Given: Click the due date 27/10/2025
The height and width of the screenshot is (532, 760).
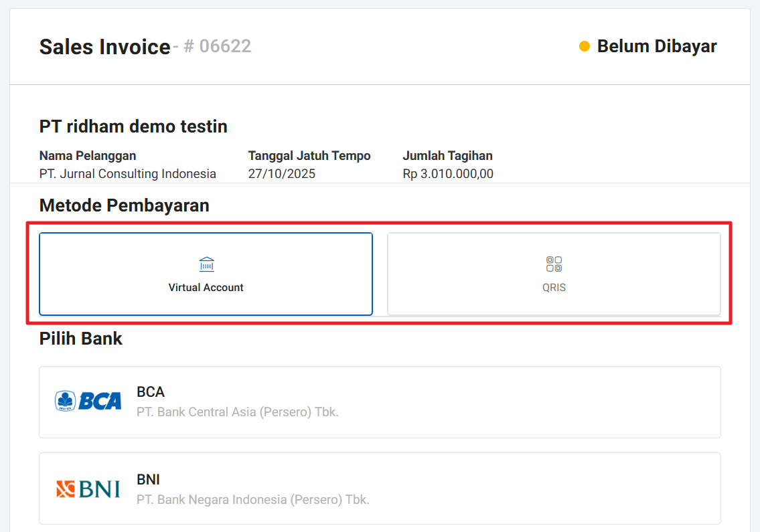Looking at the screenshot, I should tap(282, 174).
